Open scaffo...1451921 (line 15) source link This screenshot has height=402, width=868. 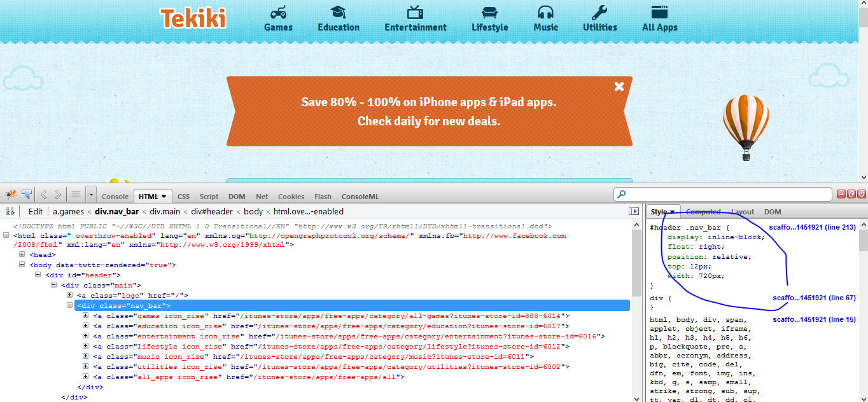point(815,319)
